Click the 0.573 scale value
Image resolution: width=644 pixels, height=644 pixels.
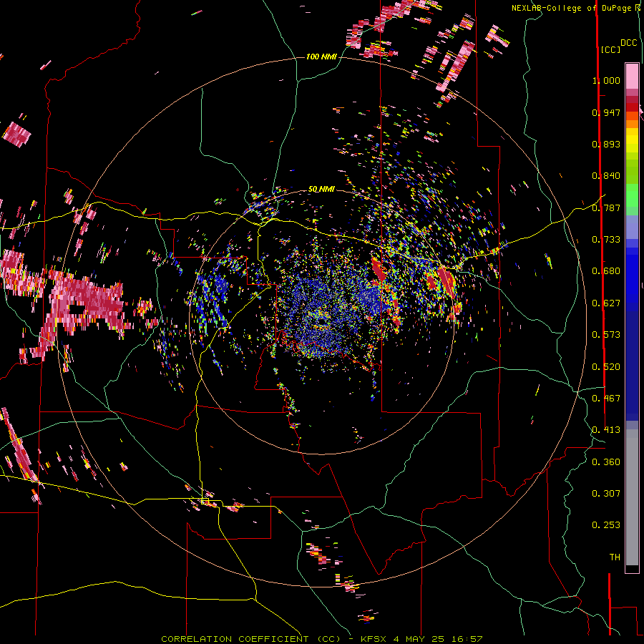[606, 335]
